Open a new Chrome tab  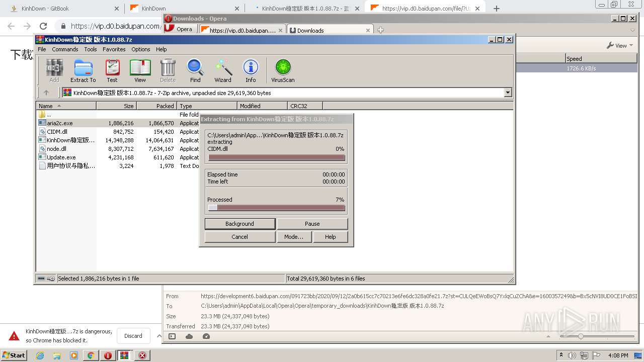point(497,9)
